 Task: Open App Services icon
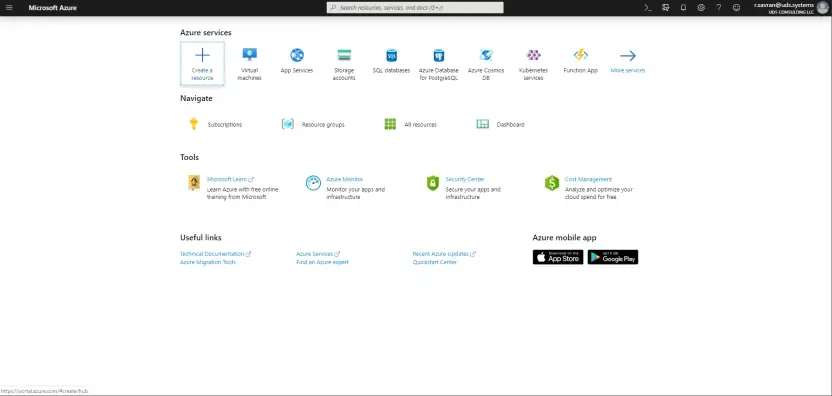[297, 55]
